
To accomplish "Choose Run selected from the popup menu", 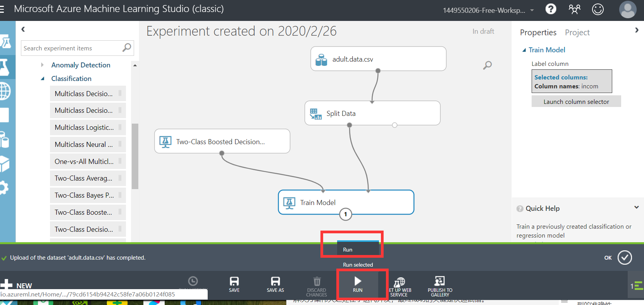I will tap(358, 265).
